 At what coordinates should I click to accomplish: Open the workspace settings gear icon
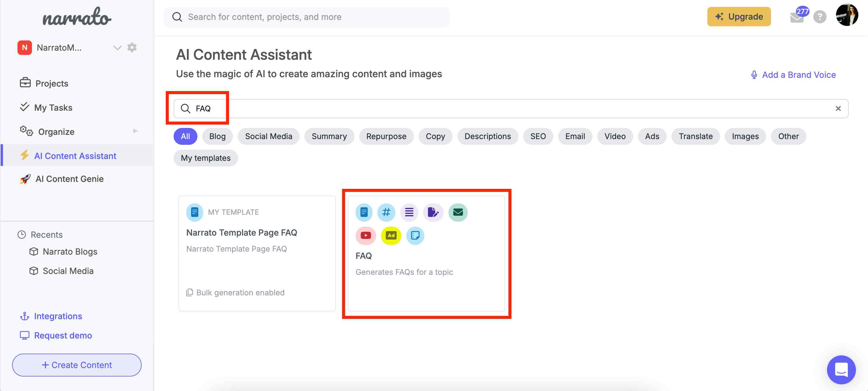(x=132, y=48)
